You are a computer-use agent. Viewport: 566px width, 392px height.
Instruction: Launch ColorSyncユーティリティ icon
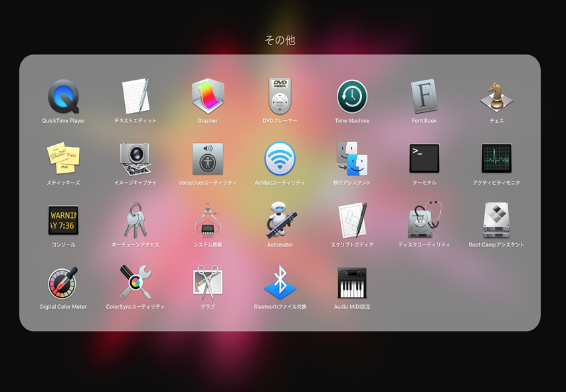point(136,282)
